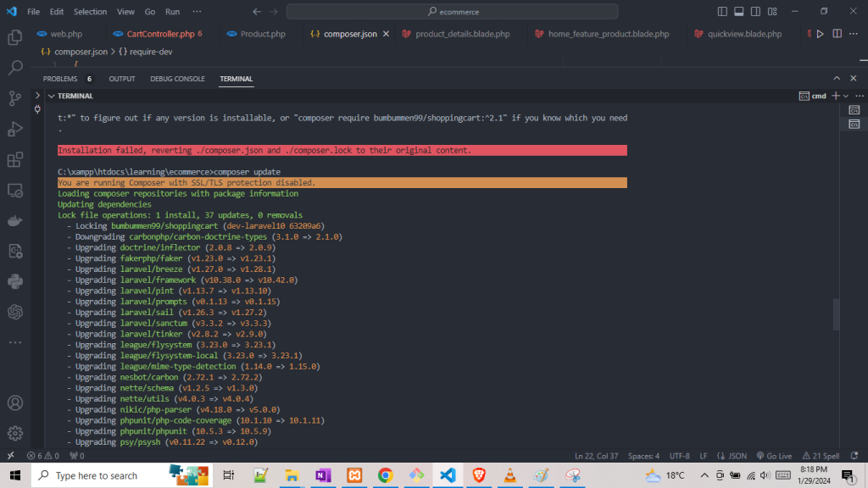Image resolution: width=868 pixels, height=488 pixels.
Task: Close the composer.json tab
Action: [386, 34]
